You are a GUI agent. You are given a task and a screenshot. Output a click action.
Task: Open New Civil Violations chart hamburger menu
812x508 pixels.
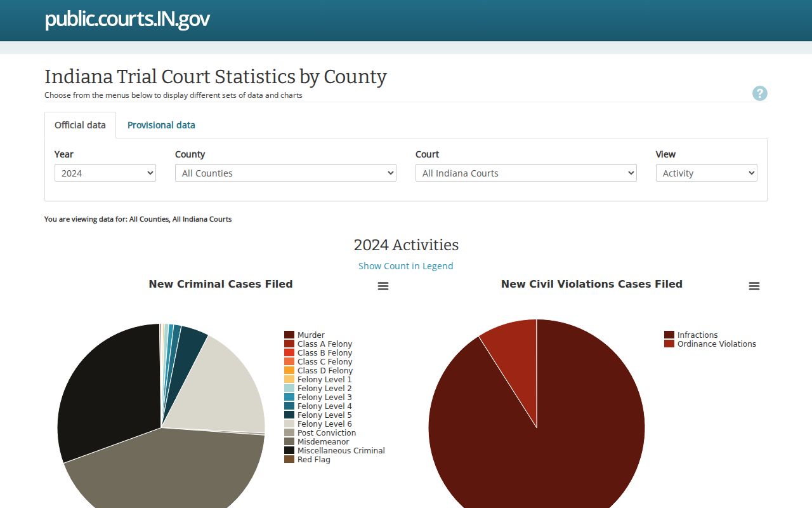pos(754,286)
